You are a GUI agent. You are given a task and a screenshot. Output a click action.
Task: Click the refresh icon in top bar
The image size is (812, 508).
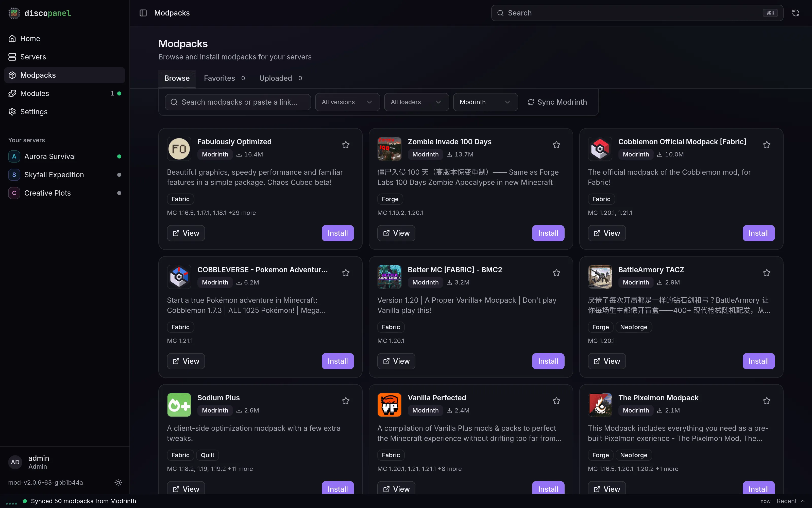click(x=796, y=13)
